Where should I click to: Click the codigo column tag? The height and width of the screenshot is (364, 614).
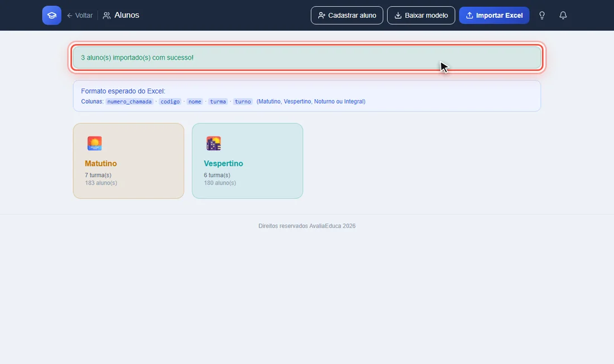pos(170,101)
